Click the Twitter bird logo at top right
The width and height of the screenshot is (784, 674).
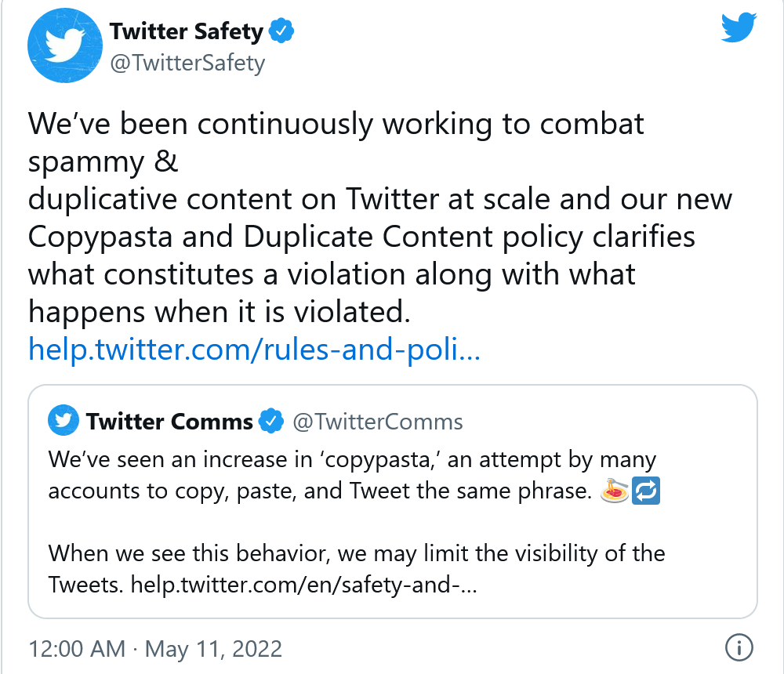click(x=738, y=30)
